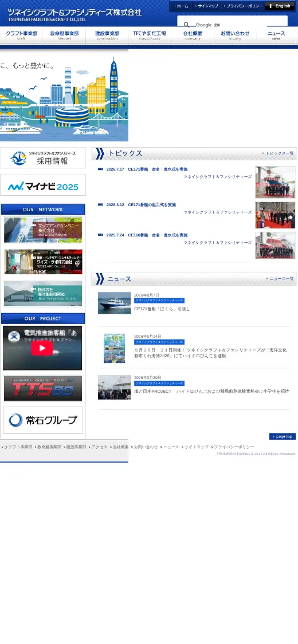Open the 建設事業部 construction menu

(107, 35)
